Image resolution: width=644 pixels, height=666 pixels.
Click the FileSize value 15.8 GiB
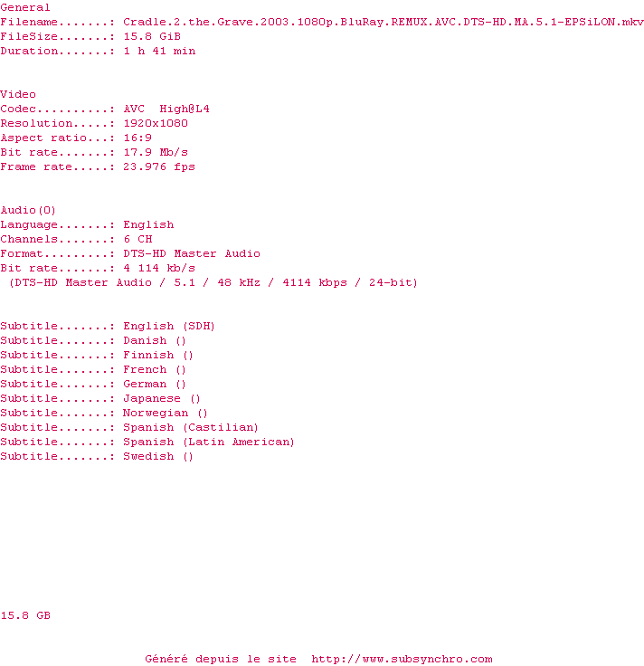coord(152,36)
